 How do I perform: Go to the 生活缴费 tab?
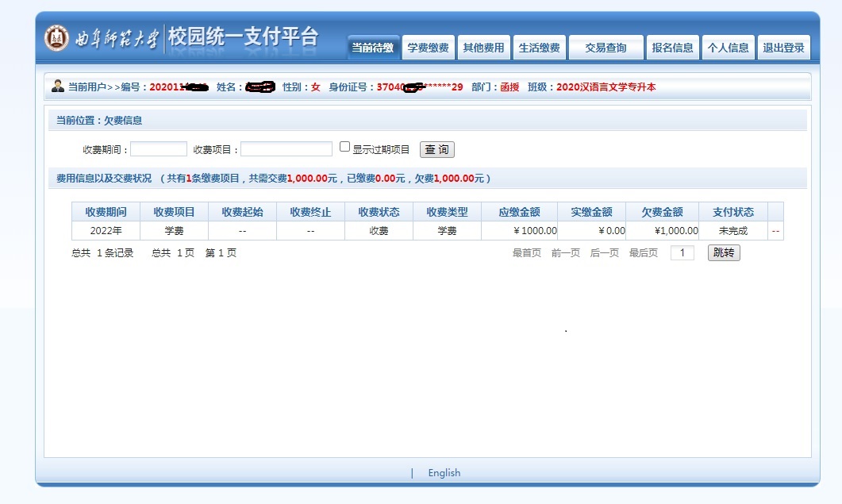tap(539, 48)
